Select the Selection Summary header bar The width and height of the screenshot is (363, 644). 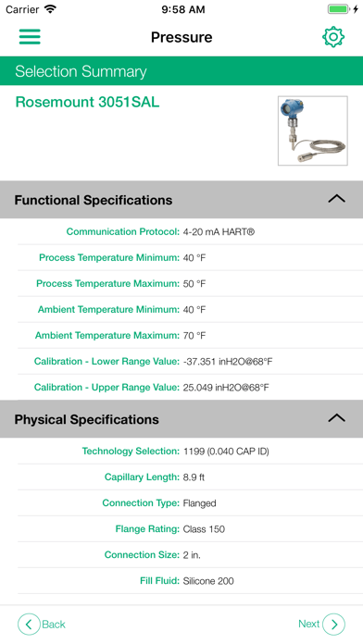pyautogui.click(x=181, y=71)
